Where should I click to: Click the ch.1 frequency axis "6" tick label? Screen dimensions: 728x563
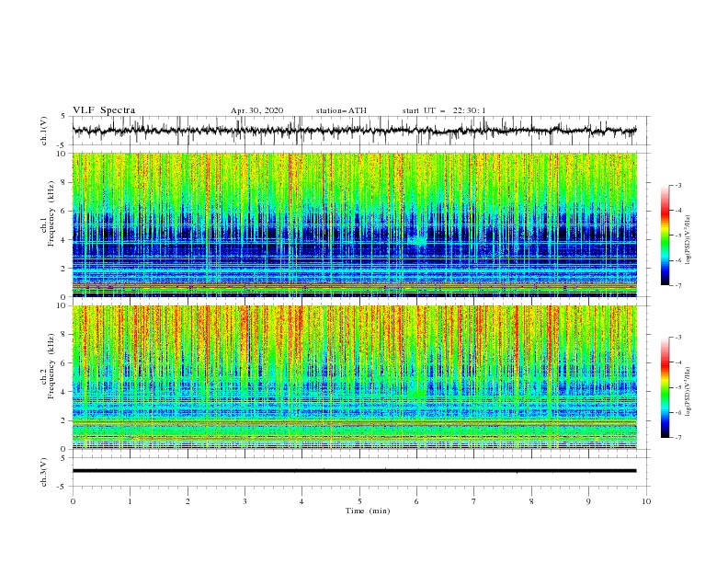tap(63, 211)
